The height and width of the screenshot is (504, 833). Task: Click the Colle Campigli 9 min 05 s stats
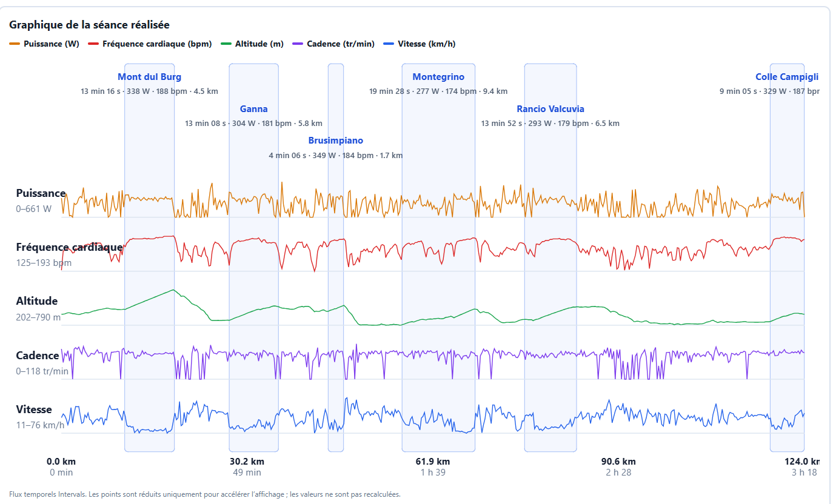(x=769, y=91)
